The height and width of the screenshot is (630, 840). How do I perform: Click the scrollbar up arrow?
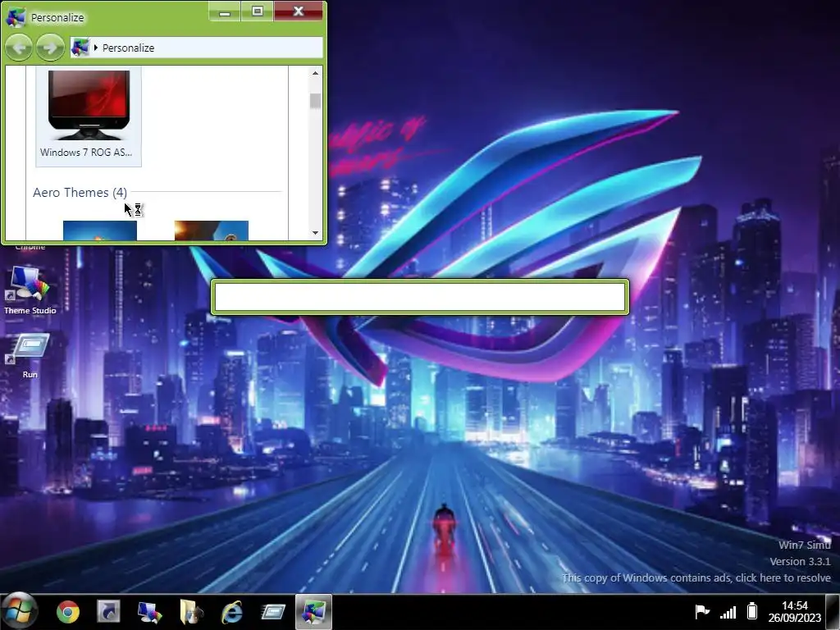[x=315, y=73]
